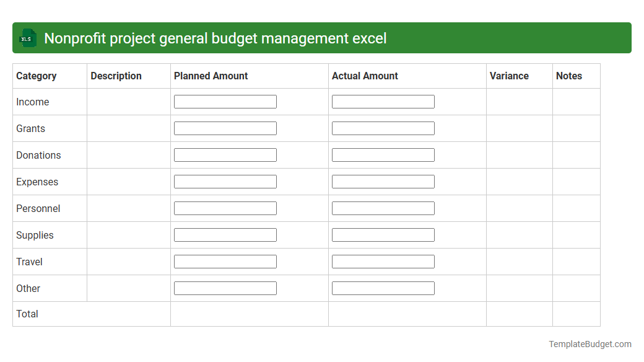Click the Income actual amount field
Image resolution: width=644 pixels, height=362 pixels.
(383, 101)
